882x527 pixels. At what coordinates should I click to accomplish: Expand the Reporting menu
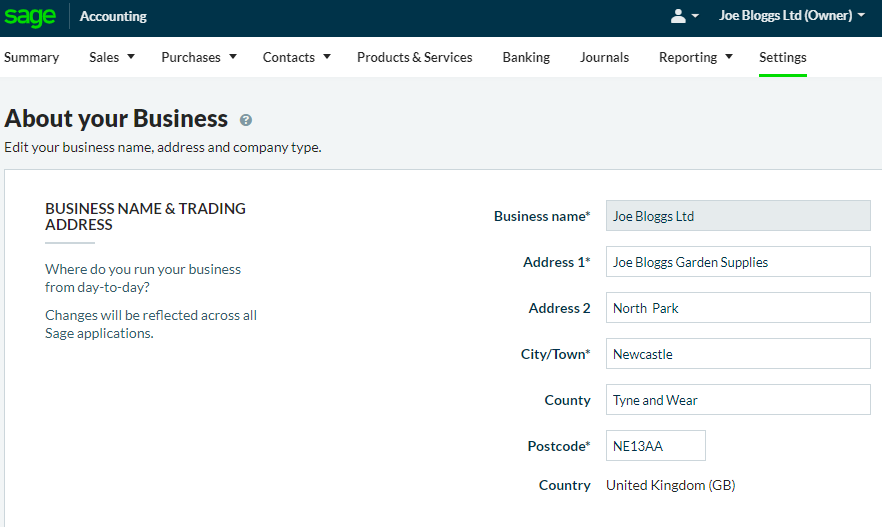(x=695, y=57)
